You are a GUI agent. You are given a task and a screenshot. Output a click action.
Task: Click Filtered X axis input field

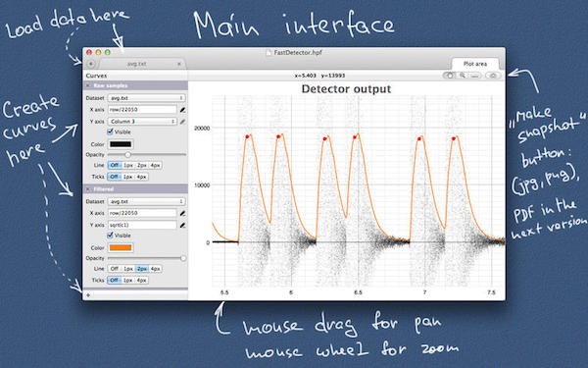pyautogui.click(x=142, y=213)
